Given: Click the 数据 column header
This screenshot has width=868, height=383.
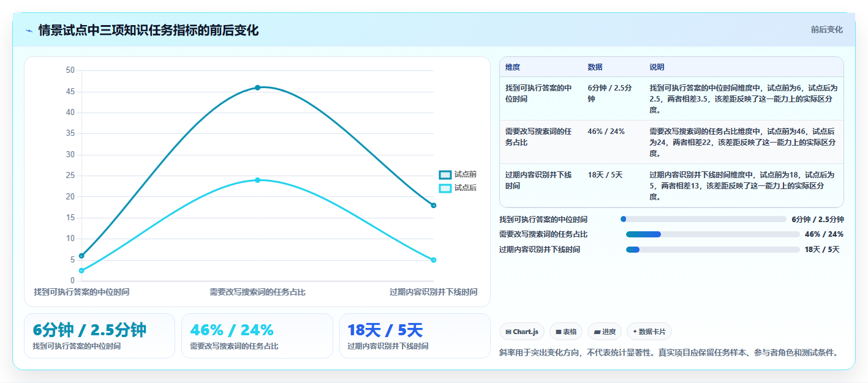Looking at the screenshot, I should (595, 67).
